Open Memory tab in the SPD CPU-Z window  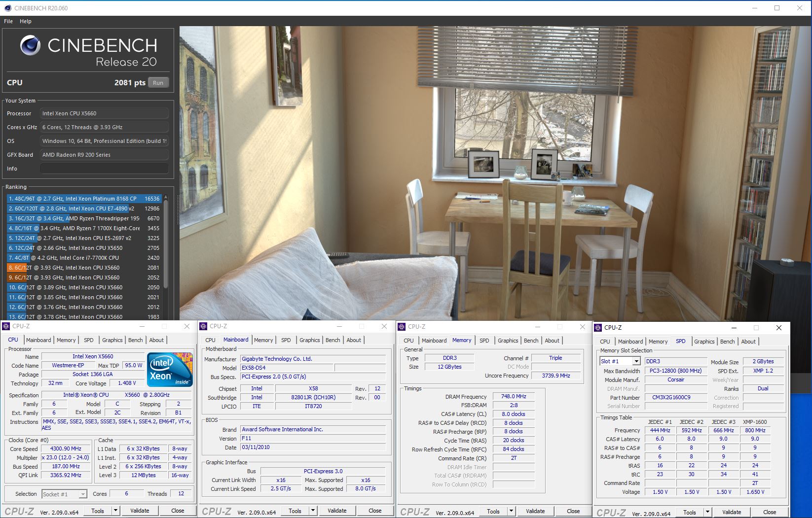658,342
